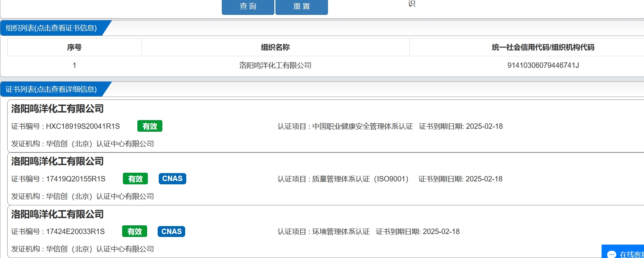Select organization 洛阳鸣洋化工有限公司 in the table row
Image resolution: width=644 pixels, height=258 pixels.
tap(275, 65)
